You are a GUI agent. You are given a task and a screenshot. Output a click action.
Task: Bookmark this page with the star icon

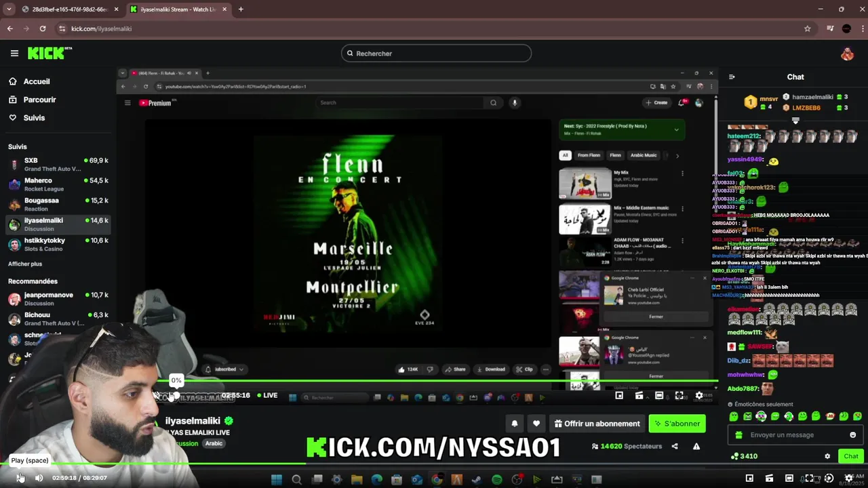click(807, 28)
